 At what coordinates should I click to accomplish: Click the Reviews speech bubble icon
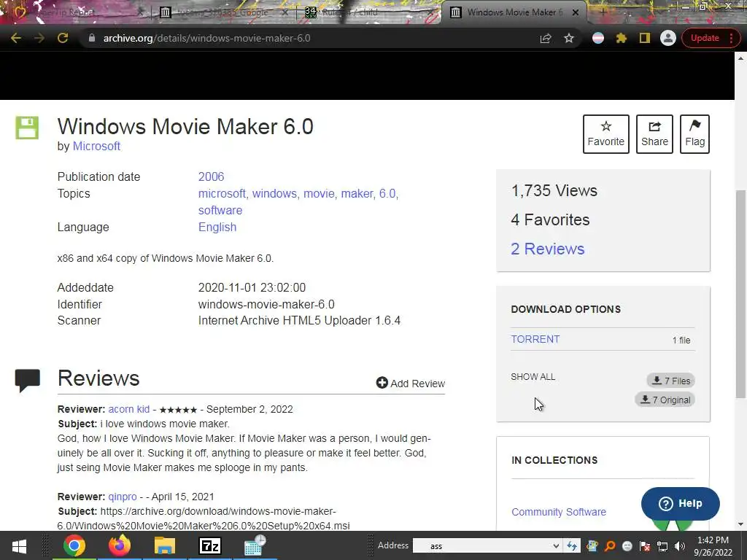click(x=27, y=381)
